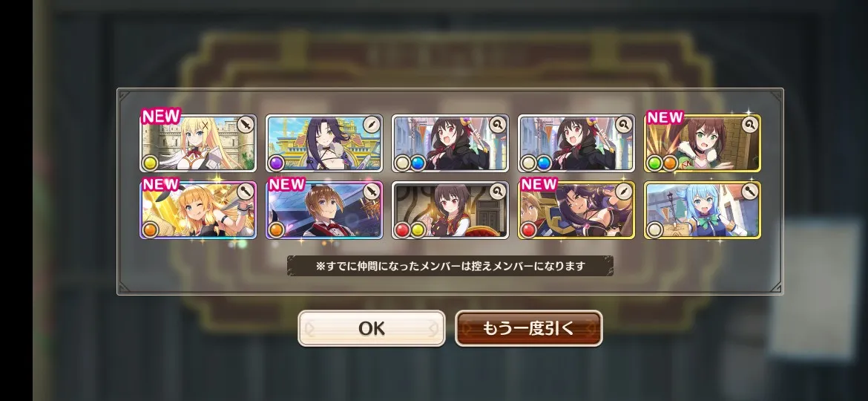Viewport: 868px width, 401px height.
Task: Tap the white orb on the blue-haired girl card
Action: pyautogui.click(x=655, y=229)
